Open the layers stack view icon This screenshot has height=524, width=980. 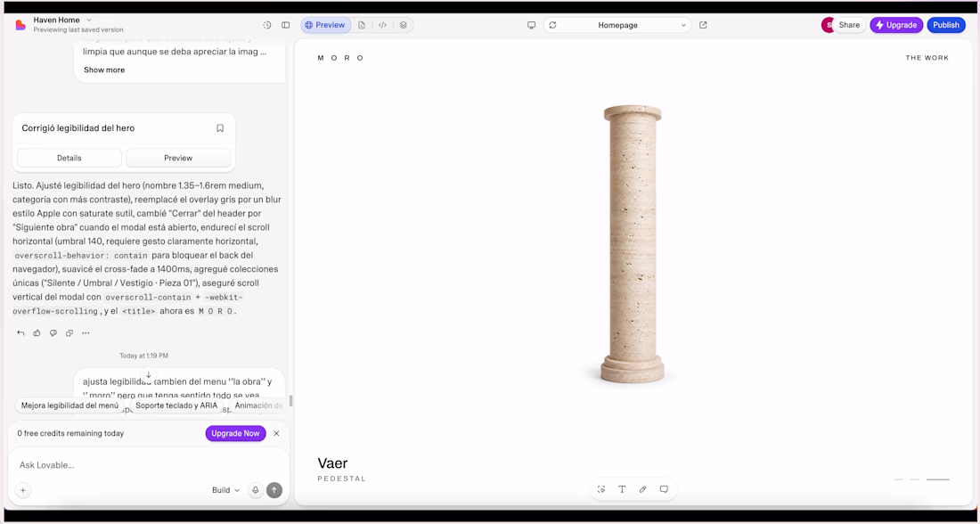(403, 25)
